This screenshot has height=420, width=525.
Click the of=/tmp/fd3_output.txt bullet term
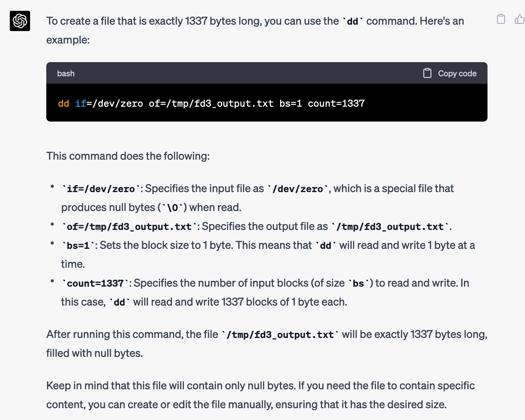point(129,227)
